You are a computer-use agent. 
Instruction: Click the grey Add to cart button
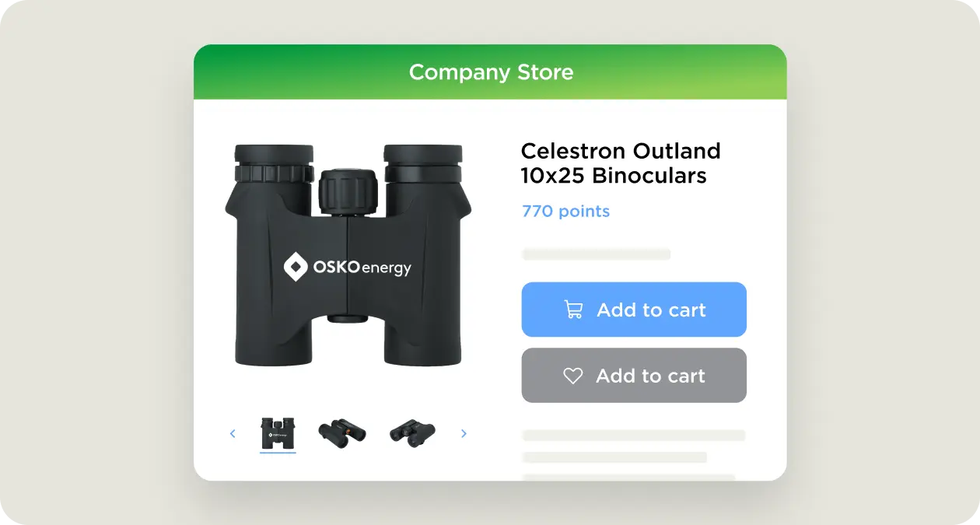click(634, 376)
